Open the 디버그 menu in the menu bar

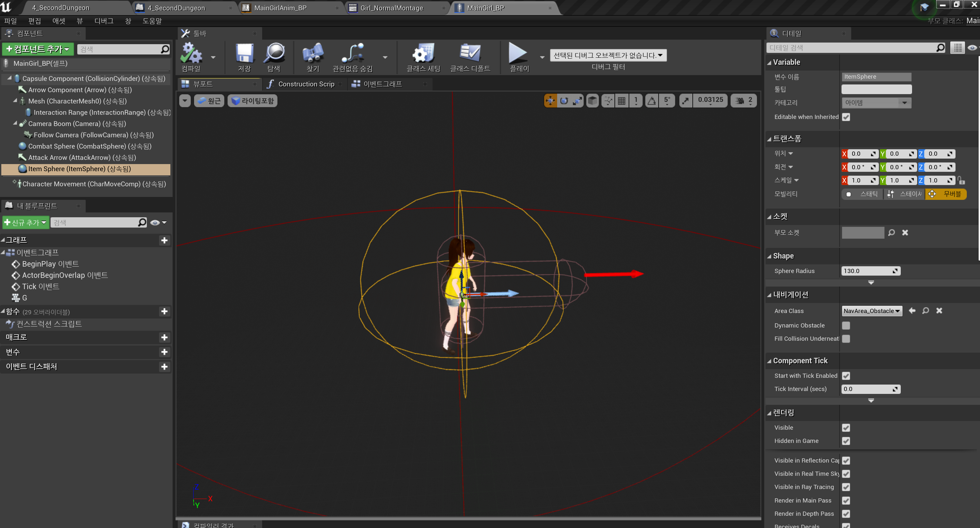pyautogui.click(x=104, y=21)
